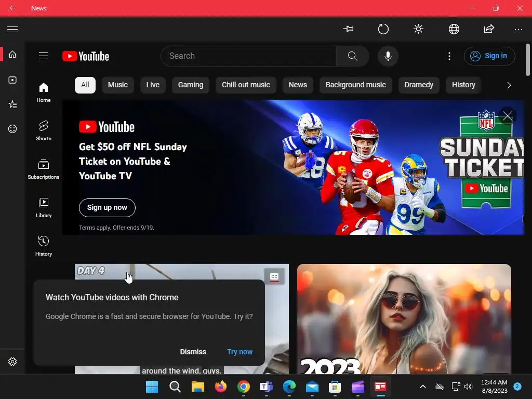Refresh the page using the reload icon

(383, 29)
